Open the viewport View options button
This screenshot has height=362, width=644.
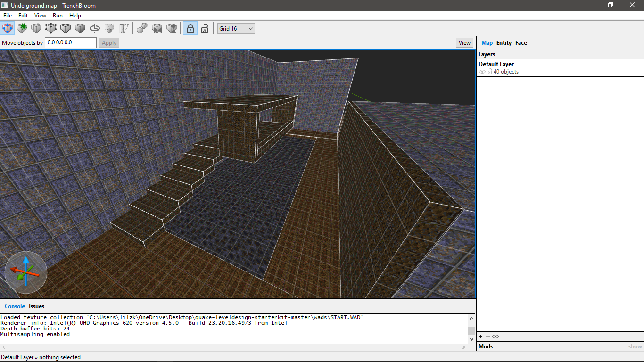[x=464, y=43]
